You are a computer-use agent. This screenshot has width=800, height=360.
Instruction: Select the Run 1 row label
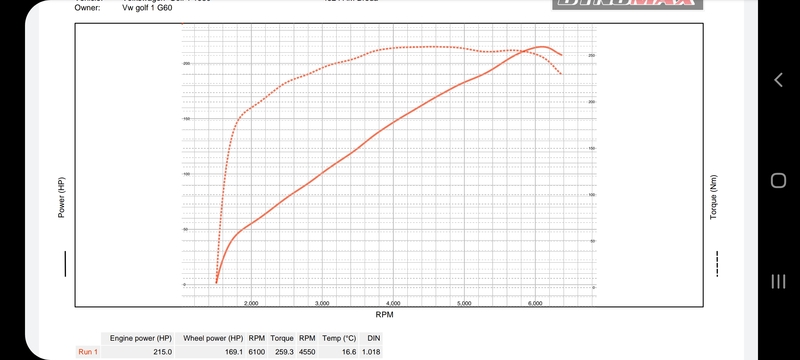pos(88,352)
